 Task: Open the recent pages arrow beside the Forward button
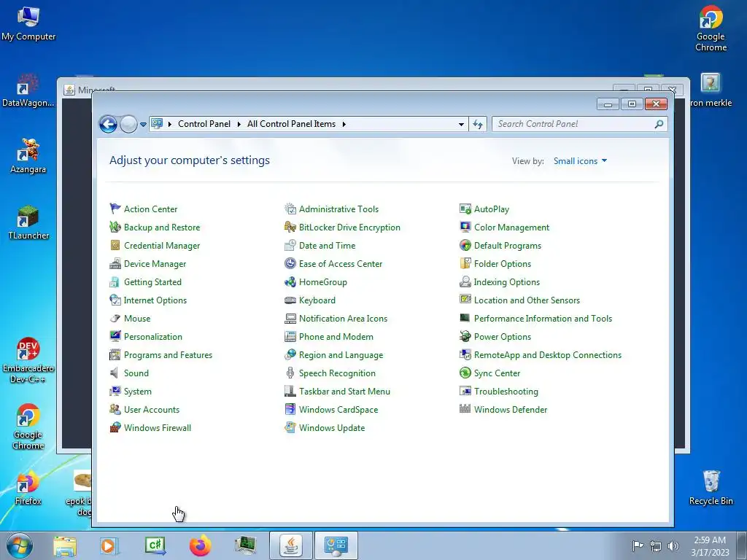pos(143,125)
